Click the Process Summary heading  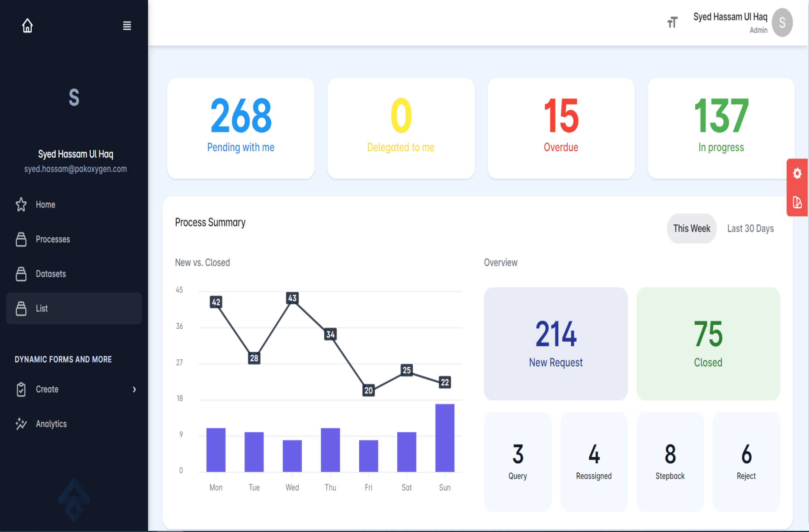pyautogui.click(x=210, y=222)
